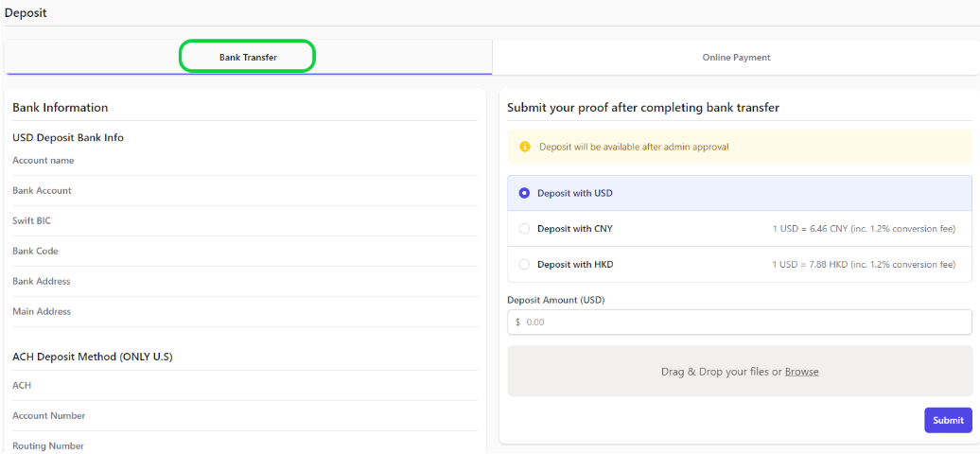This screenshot has width=980, height=454.
Task: Click the Drag & Drop file upload area
Action: [740, 371]
